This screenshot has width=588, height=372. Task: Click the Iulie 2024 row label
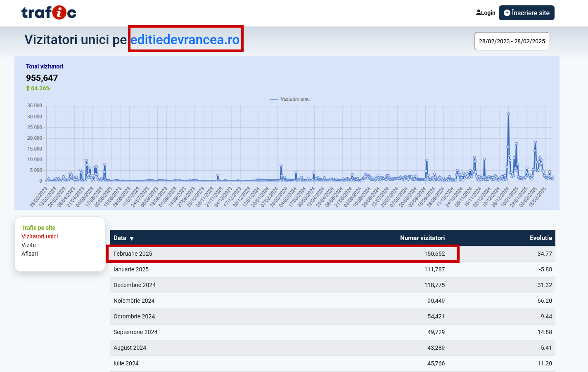coord(126,363)
